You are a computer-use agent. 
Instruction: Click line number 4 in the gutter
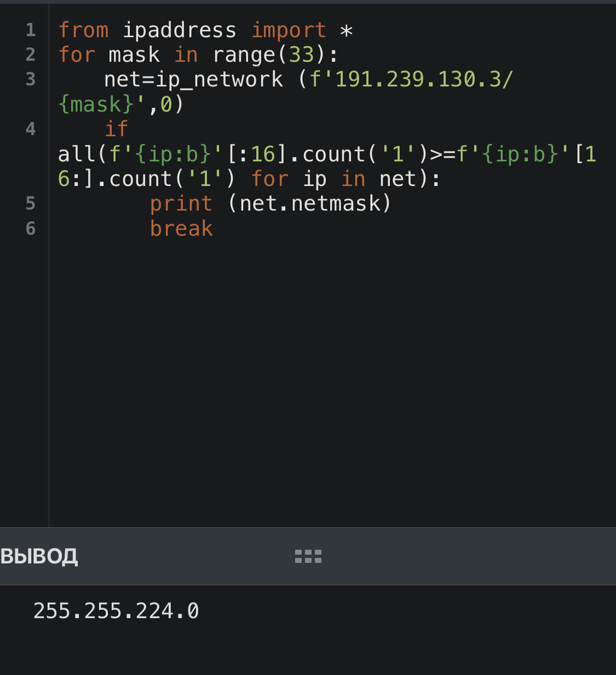[x=30, y=129]
